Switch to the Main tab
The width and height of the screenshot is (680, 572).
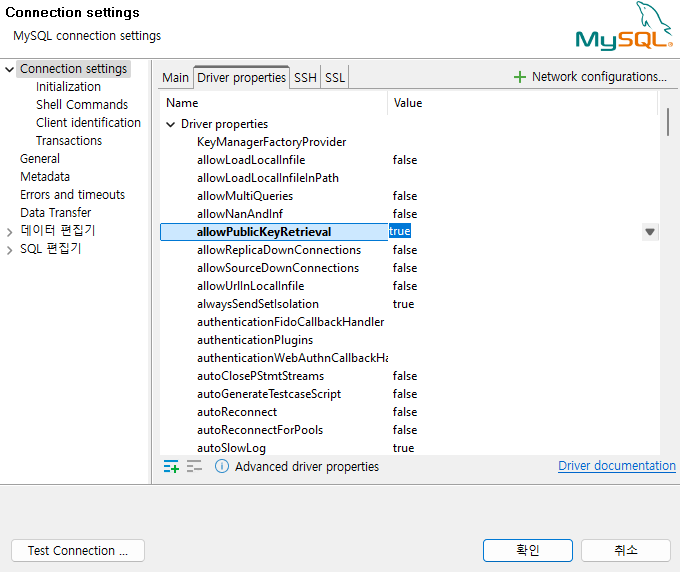click(x=175, y=78)
